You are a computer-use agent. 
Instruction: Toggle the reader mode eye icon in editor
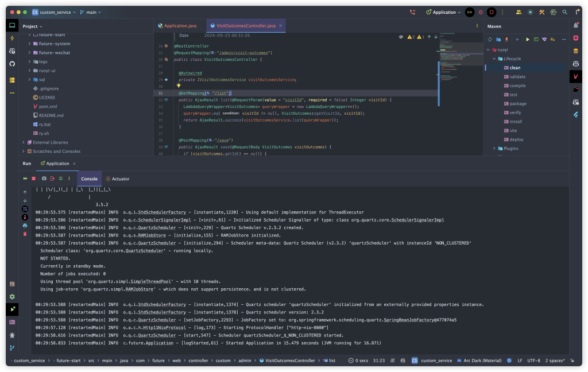click(x=401, y=37)
